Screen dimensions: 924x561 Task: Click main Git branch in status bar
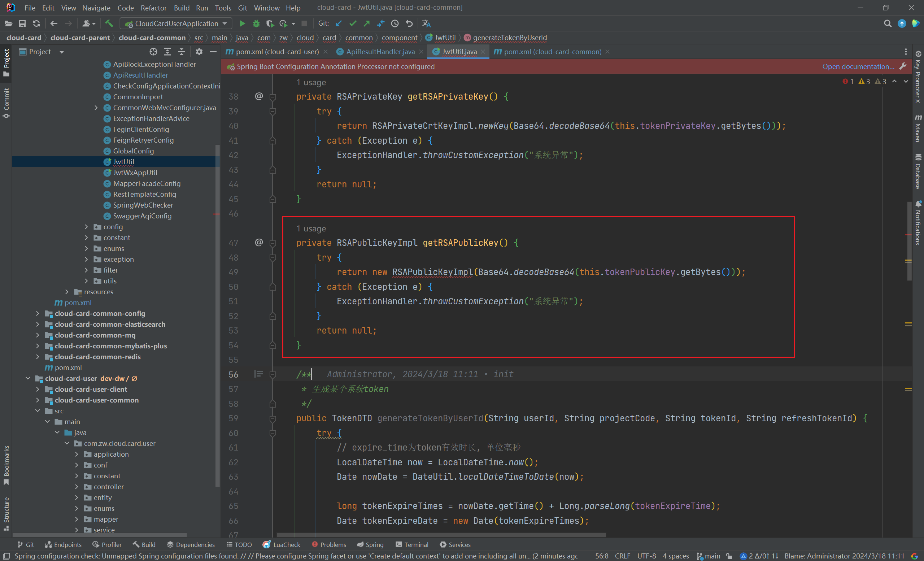click(709, 556)
